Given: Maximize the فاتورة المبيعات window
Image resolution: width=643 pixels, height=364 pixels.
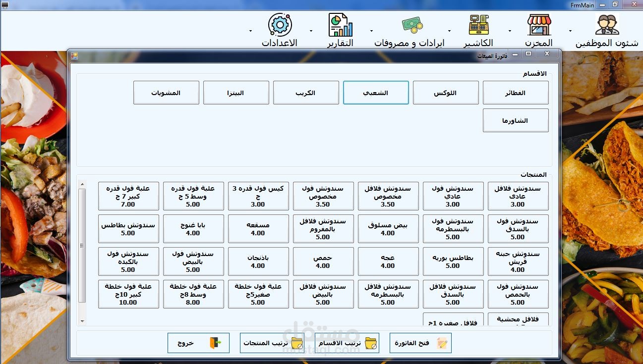Looking at the screenshot, I should [528, 53].
